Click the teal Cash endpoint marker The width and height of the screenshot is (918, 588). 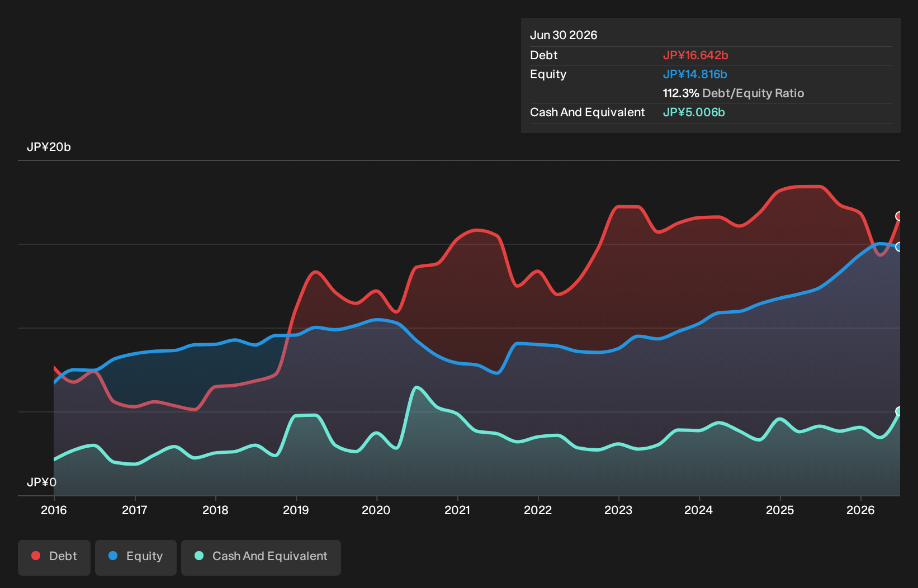pos(899,411)
